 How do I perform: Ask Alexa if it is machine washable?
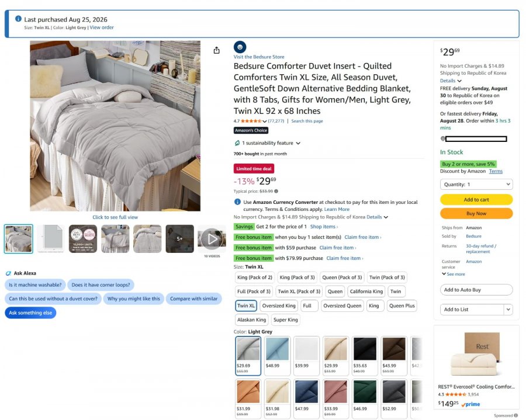(x=35, y=285)
